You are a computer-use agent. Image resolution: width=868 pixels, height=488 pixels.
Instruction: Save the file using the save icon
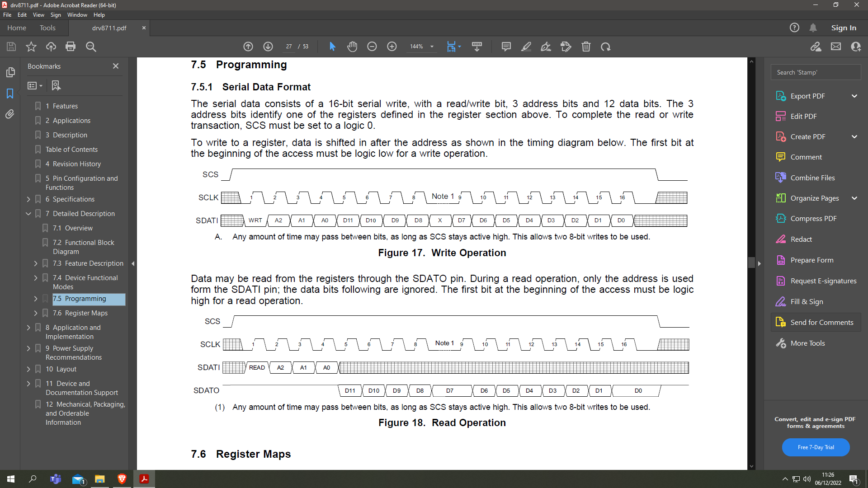pyautogui.click(x=11, y=47)
